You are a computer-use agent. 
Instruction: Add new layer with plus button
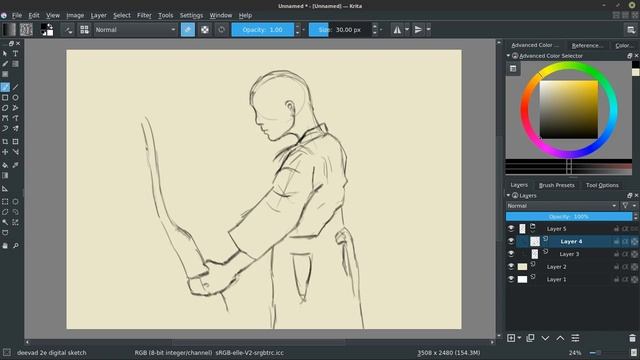click(511, 338)
